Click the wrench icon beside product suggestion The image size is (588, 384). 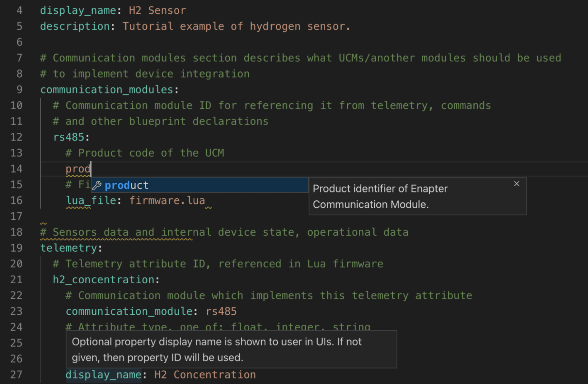click(x=96, y=185)
